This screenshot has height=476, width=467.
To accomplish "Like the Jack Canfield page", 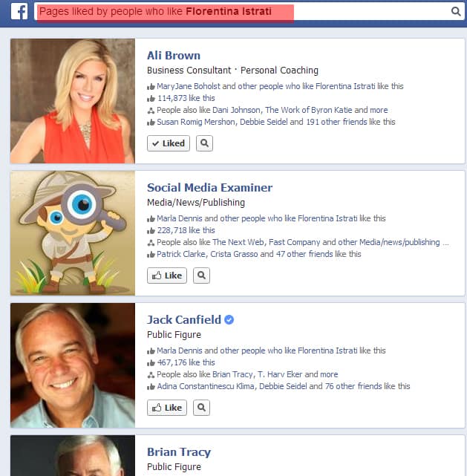I will click(167, 408).
